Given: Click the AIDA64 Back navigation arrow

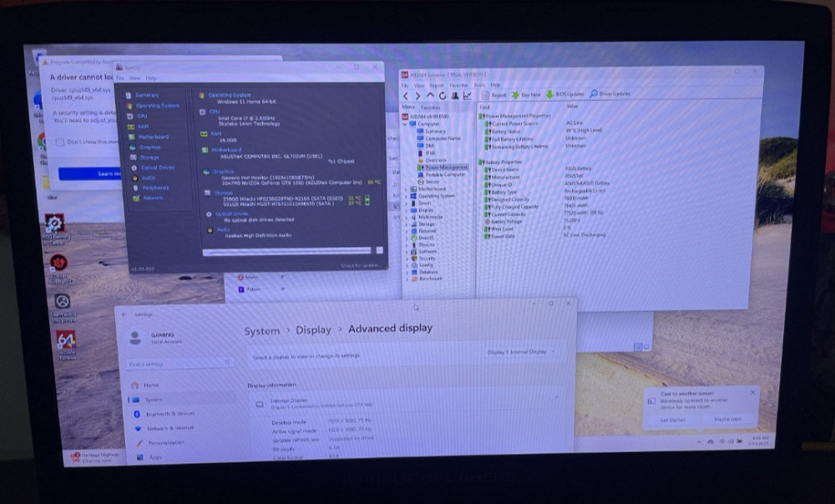Looking at the screenshot, I should pyautogui.click(x=407, y=95).
